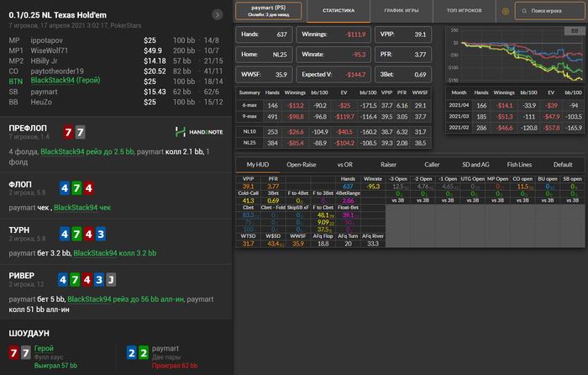The height and width of the screenshot is (375, 588).
Task: Select the paymart (PS) player button
Action: point(269,11)
